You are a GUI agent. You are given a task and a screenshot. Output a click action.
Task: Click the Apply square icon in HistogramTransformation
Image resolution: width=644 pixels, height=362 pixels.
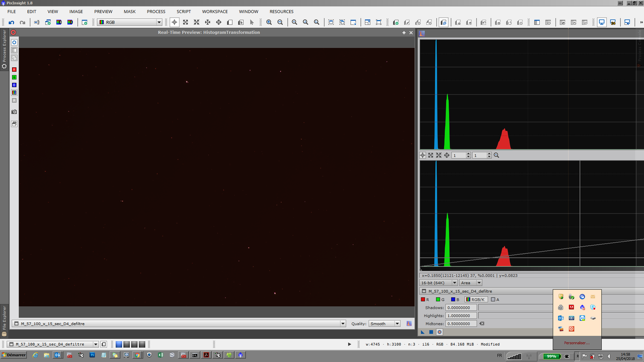(431, 332)
